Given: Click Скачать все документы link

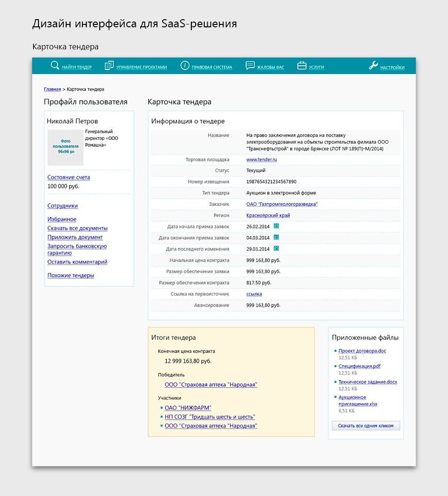Looking at the screenshot, I should (x=77, y=228).
